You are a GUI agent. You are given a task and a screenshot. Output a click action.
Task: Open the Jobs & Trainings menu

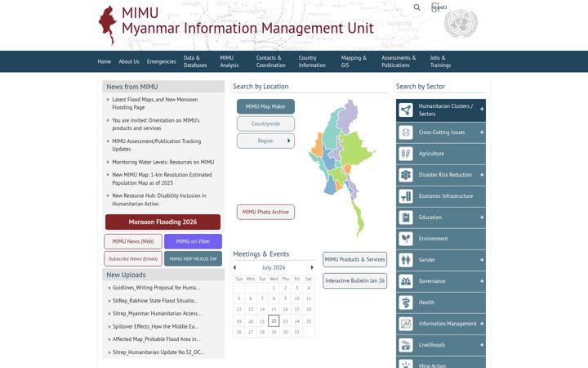point(440,61)
